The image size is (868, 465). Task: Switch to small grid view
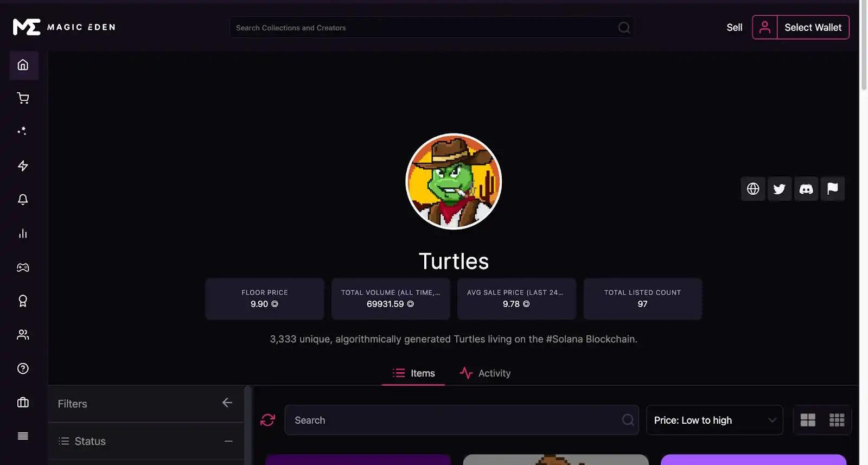(837, 420)
